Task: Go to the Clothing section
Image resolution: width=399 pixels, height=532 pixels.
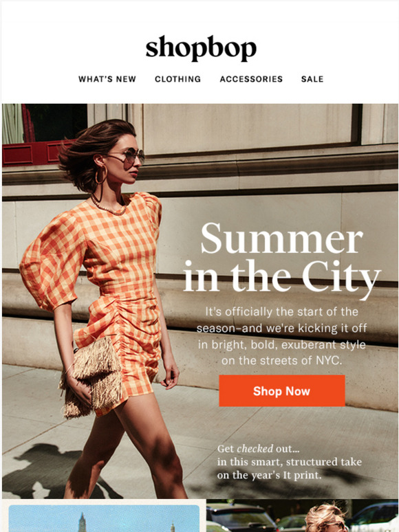Action: click(x=178, y=79)
